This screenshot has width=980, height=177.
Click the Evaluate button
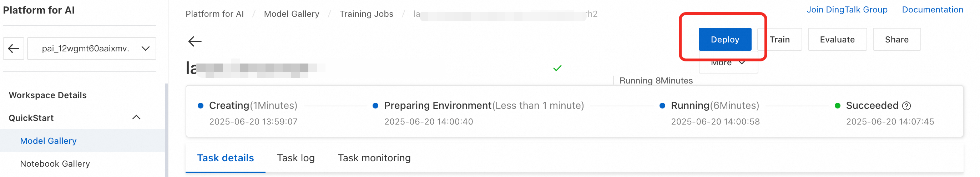(x=837, y=40)
